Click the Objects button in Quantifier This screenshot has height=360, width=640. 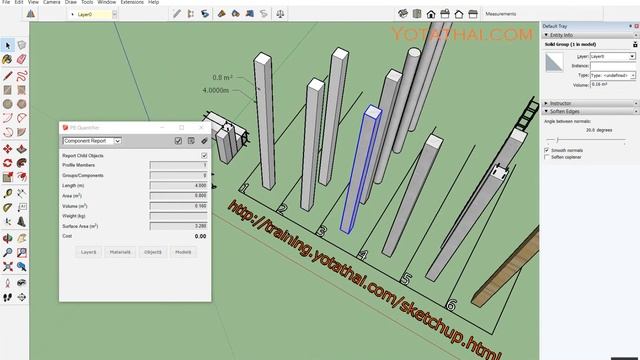coord(153,252)
